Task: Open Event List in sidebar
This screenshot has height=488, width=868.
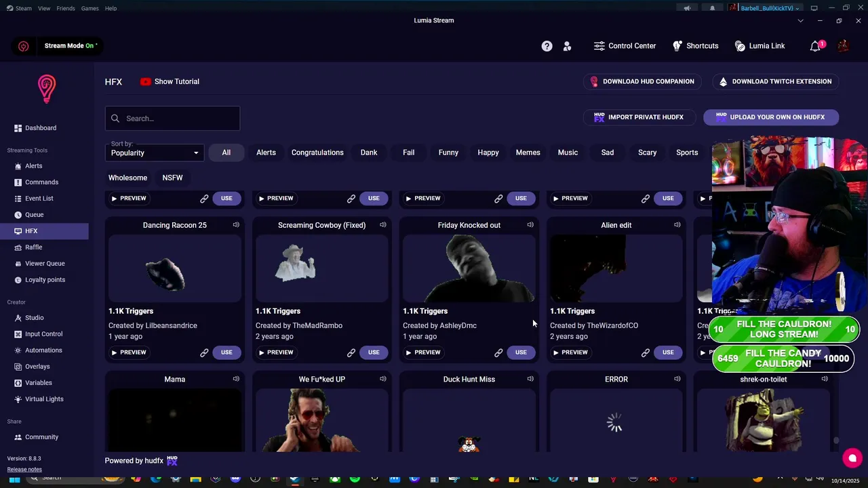Action: pos(39,199)
